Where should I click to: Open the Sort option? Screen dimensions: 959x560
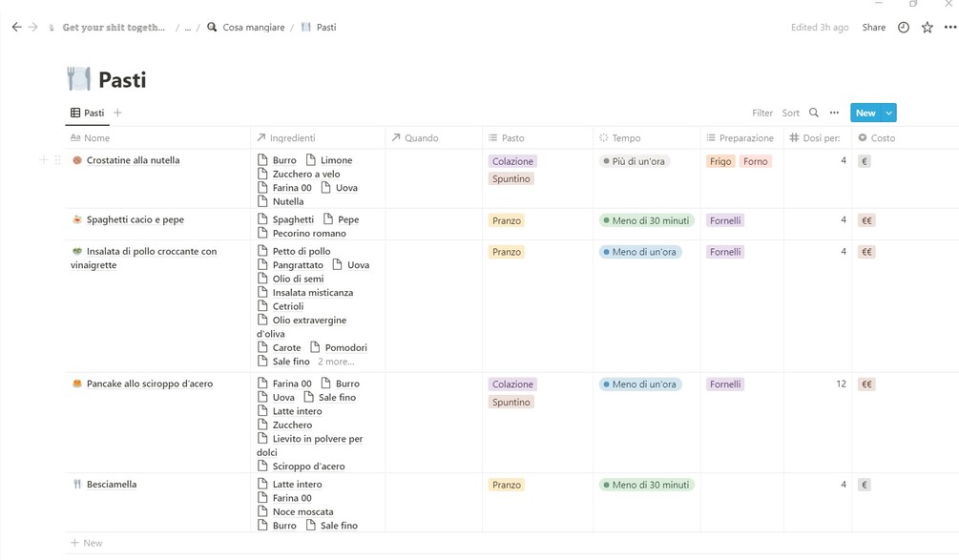790,113
